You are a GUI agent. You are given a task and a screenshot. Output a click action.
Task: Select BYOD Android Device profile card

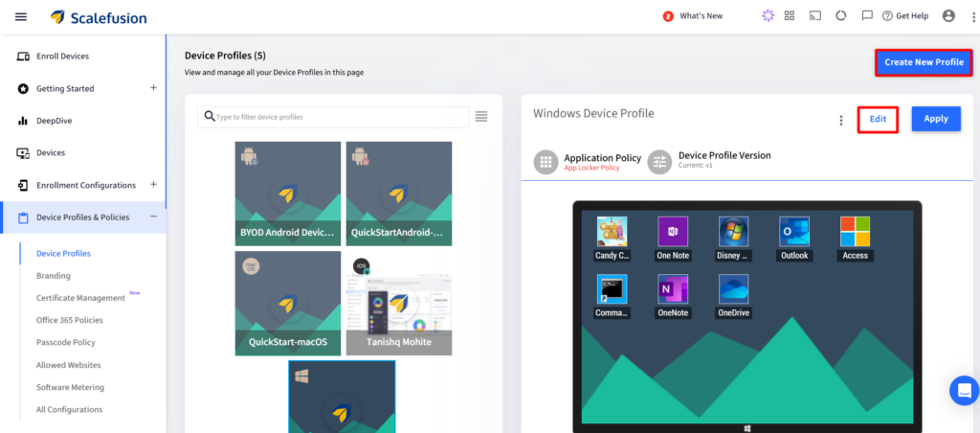(287, 194)
